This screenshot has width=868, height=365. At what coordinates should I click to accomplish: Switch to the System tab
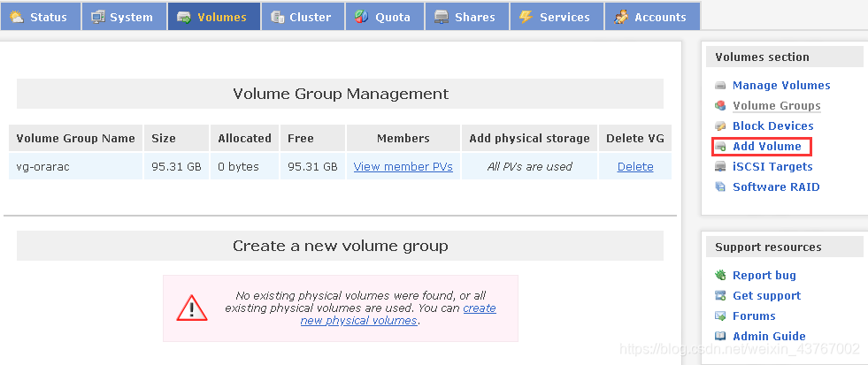coord(124,17)
